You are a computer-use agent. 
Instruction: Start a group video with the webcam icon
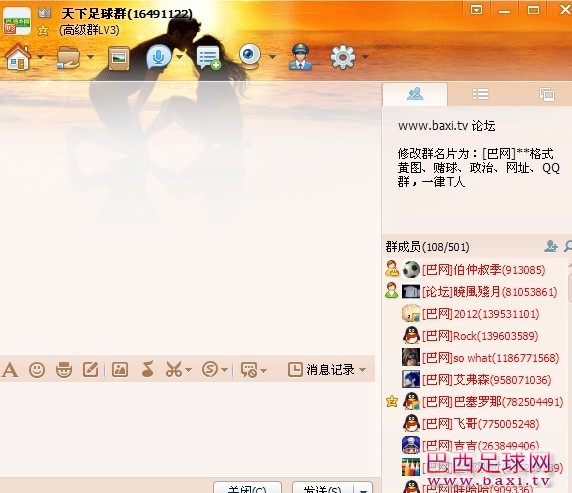[x=250, y=57]
